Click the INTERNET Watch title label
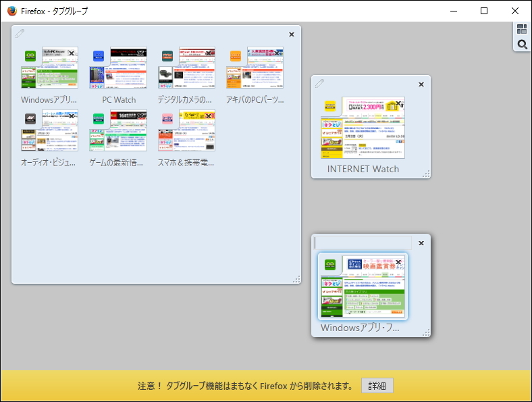Screen dimensions: 532x402 (x=363, y=169)
